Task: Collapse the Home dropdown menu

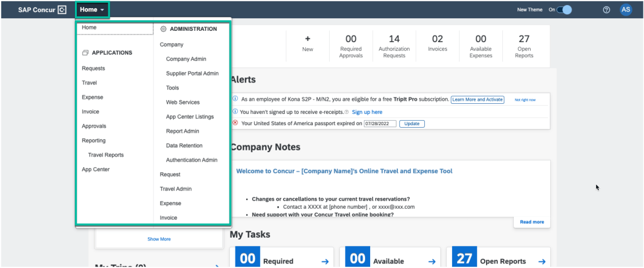Action: pos(92,9)
